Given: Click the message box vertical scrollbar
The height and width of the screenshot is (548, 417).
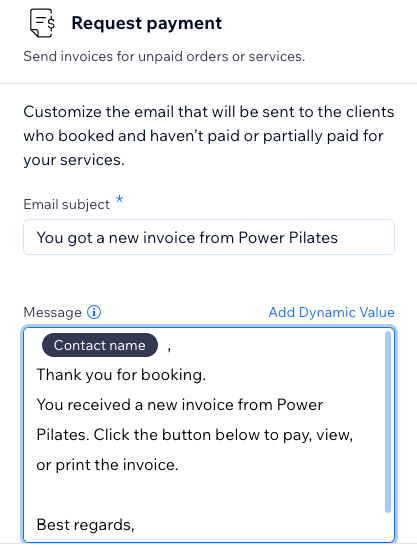Looking at the screenshot, I should [x=388, y=422].
